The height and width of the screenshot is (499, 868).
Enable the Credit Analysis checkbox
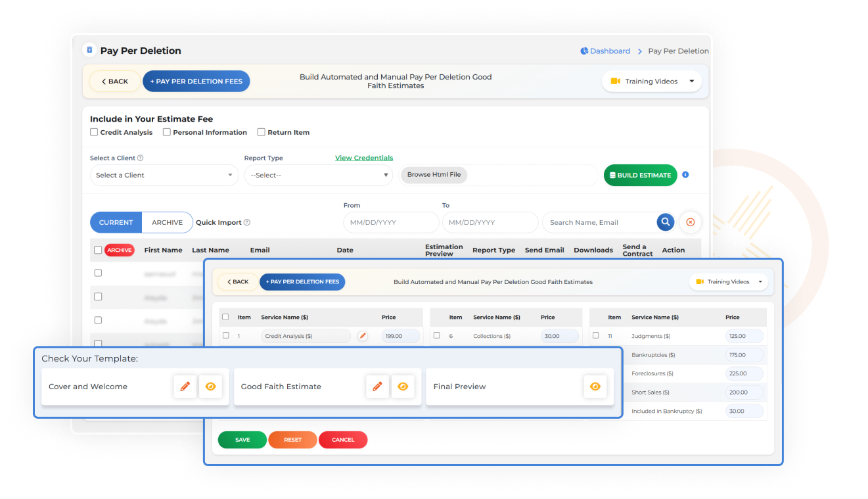[95, 132]
